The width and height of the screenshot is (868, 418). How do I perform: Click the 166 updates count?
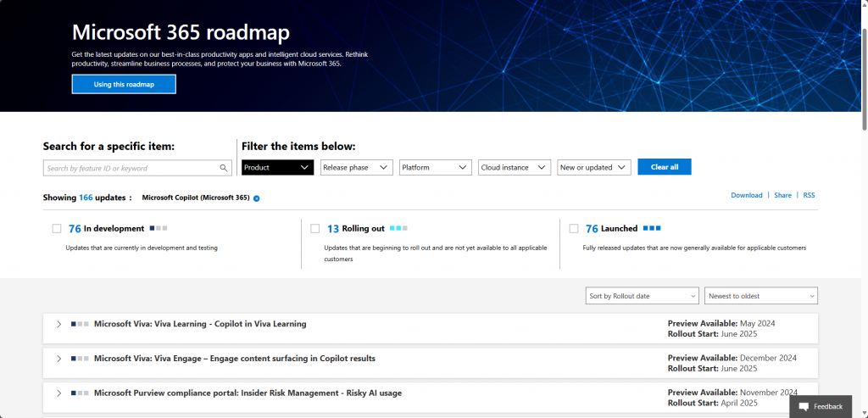pos(86,197)
